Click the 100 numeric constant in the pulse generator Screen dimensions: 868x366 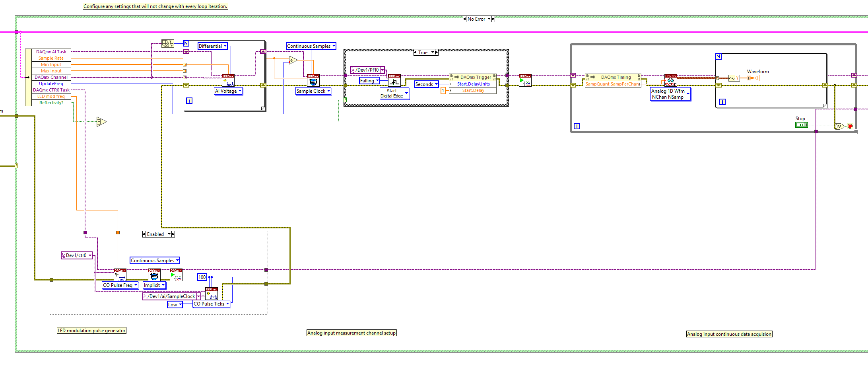tap(202, 277)
